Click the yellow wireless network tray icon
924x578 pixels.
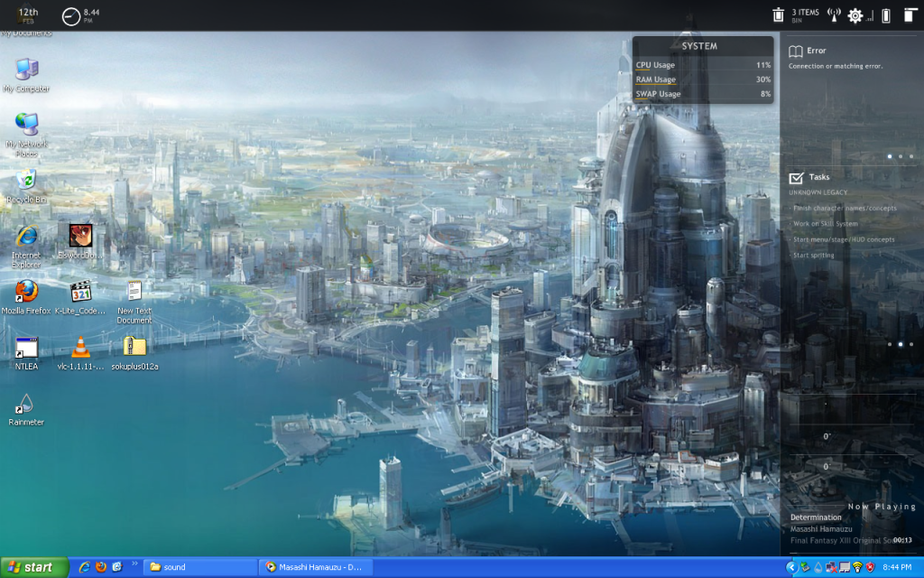857,567
